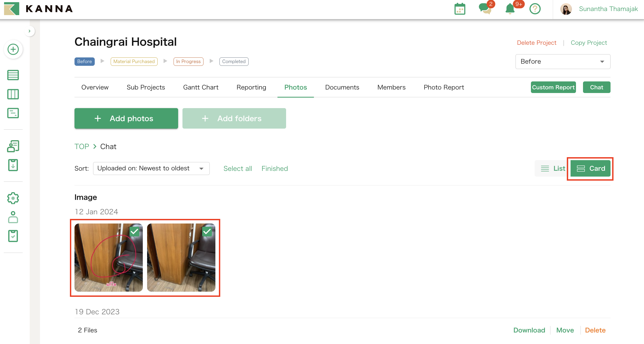Click TOP in the breadcrumb

82,146
